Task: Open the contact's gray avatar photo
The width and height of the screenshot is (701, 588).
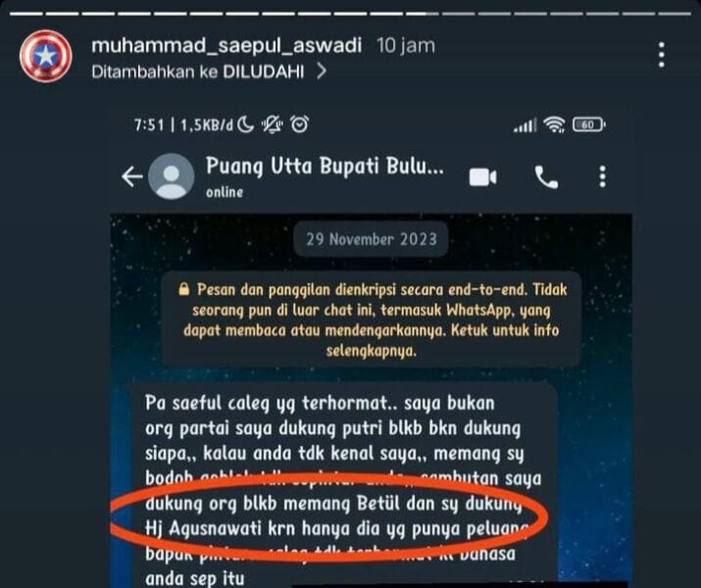Action: point(172,176)
